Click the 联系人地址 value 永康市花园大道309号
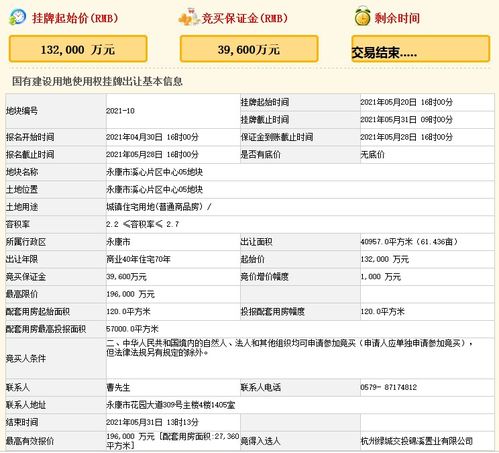The image size is (499, 453). (171, 405)
